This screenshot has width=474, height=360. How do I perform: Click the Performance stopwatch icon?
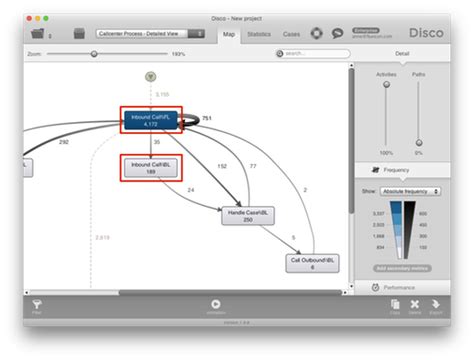375,287
